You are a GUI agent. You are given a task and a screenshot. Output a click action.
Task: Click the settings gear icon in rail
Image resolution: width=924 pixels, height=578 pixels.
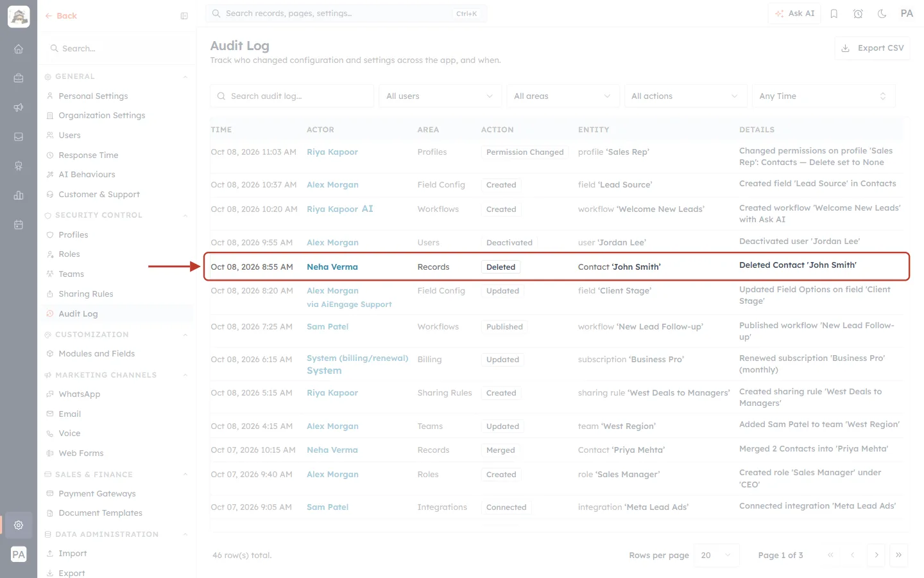pyautogui.click(x=19, y=525)
